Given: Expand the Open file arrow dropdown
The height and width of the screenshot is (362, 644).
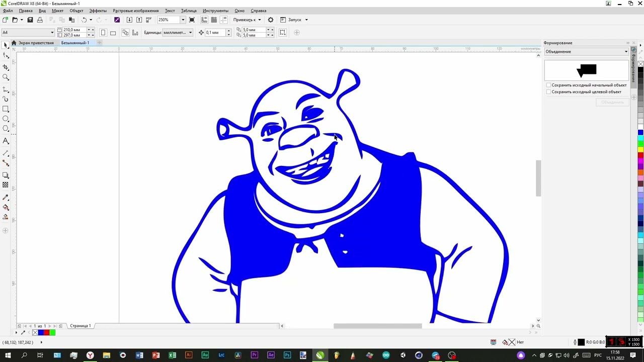Looking at the screenshot, I should click(x=22, y=20).
